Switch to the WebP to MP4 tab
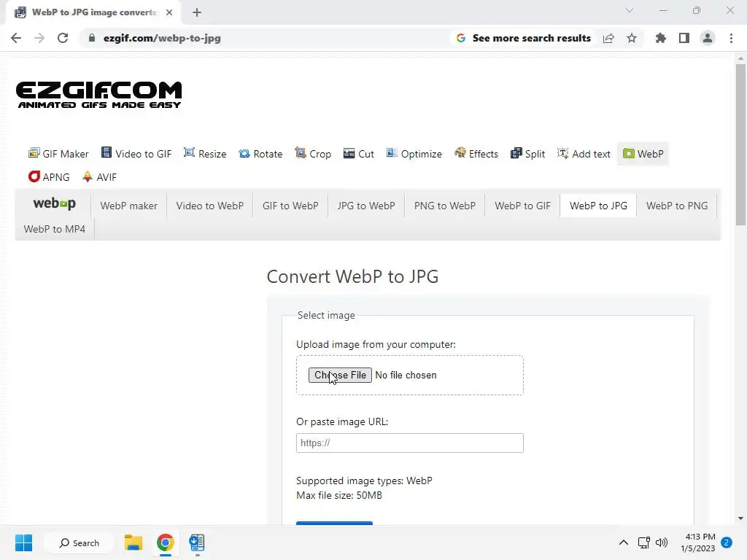The height and width of the screenshot is (560, 747). [x=54, y=229]
